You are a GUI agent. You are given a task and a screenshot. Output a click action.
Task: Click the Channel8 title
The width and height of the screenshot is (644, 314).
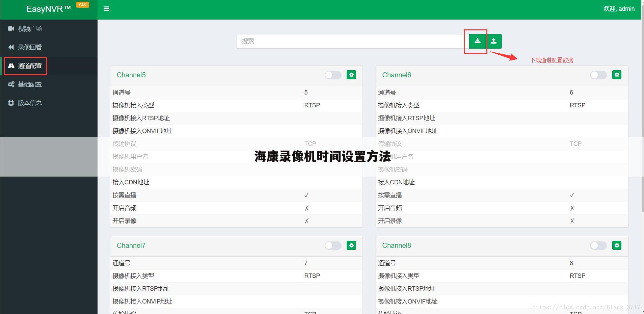pyautogui.click(x=397, y=245)
